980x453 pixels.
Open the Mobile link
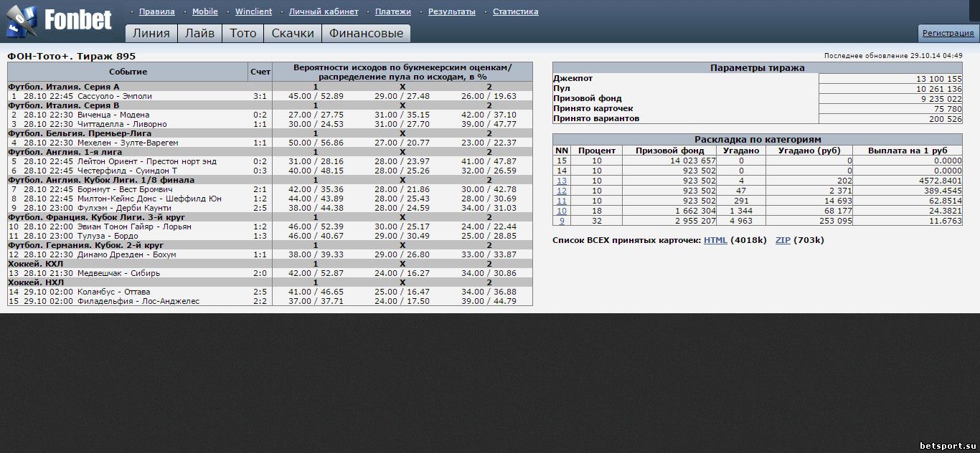click(x=205, y=11)
